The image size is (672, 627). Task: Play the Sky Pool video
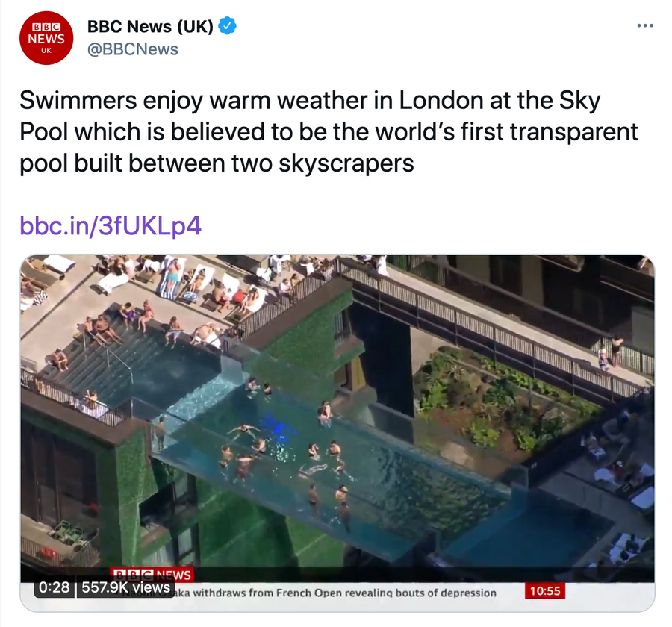[337, 433]
